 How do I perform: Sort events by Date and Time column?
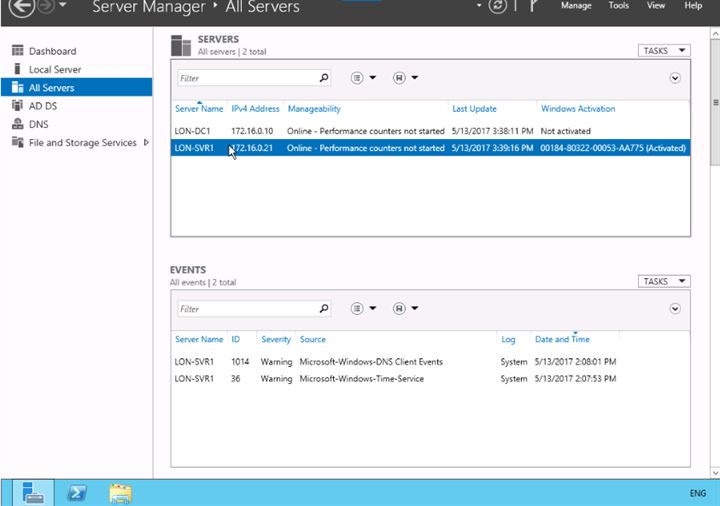coord(562,339)
